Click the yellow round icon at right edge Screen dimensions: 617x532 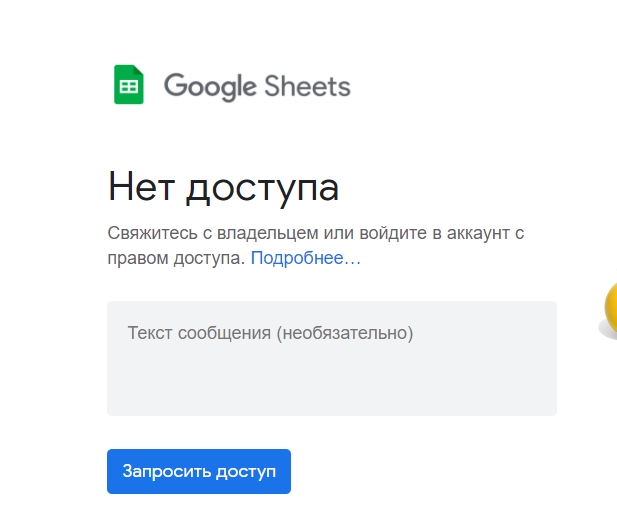pos(609,310)
